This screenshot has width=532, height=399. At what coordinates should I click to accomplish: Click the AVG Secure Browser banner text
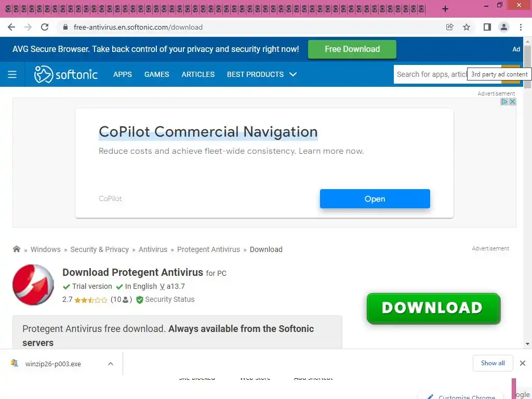[x=156, y=49]
